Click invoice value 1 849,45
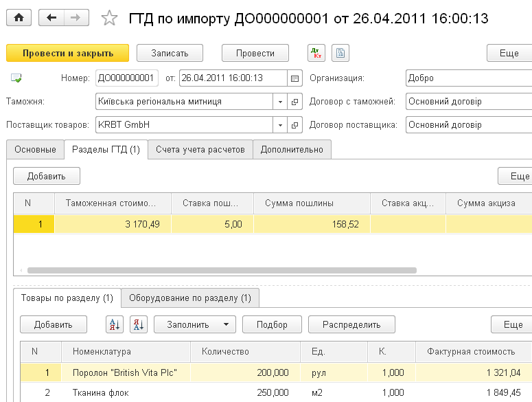The height and width of the screenshot is (402, 532). tap(474, 393)
